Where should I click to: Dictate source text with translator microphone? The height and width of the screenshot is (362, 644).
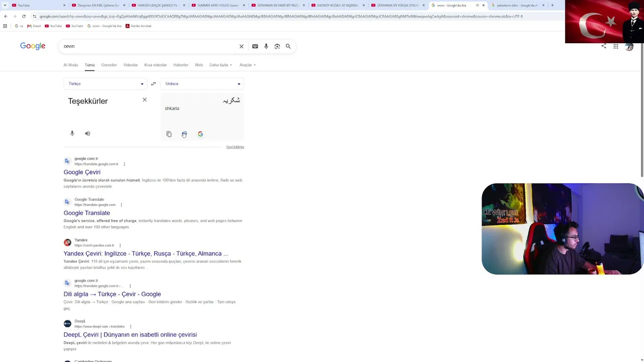[72, 133]
